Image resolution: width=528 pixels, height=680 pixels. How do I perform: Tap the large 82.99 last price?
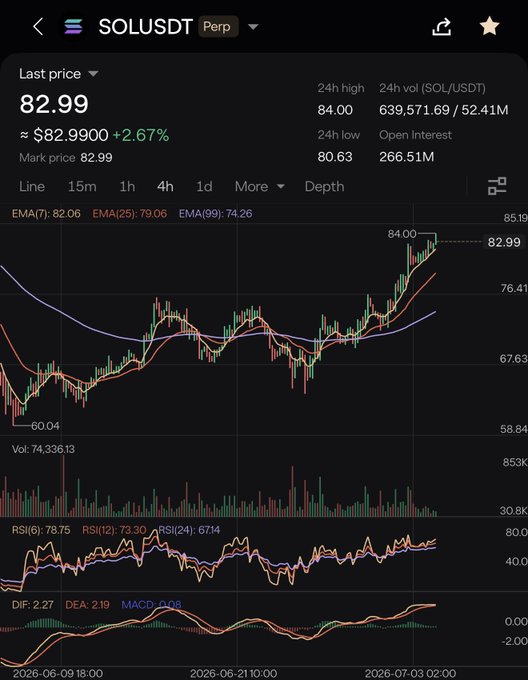(54, 104)
